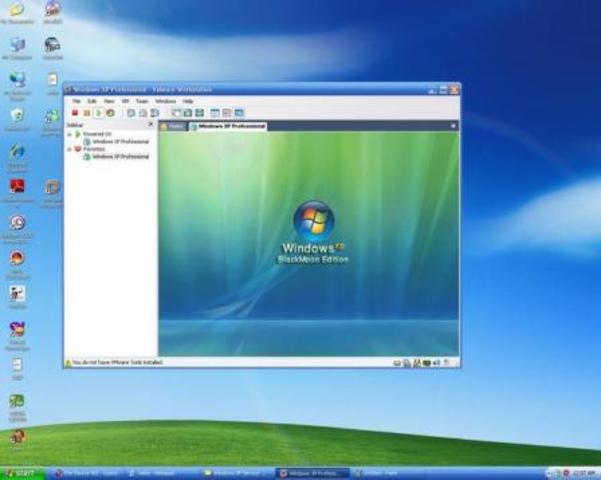Open the View menu in VMware Workstation

coord(109,101)
